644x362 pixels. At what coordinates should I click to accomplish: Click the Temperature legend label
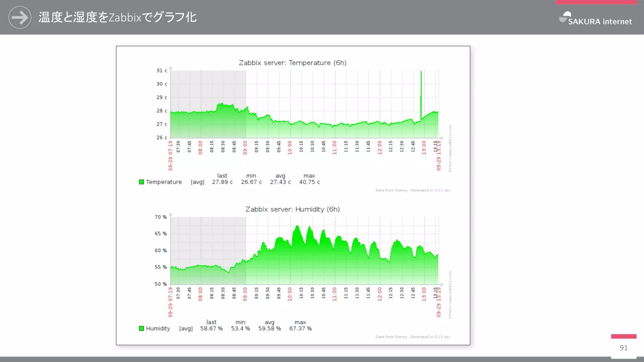point(164,182)
